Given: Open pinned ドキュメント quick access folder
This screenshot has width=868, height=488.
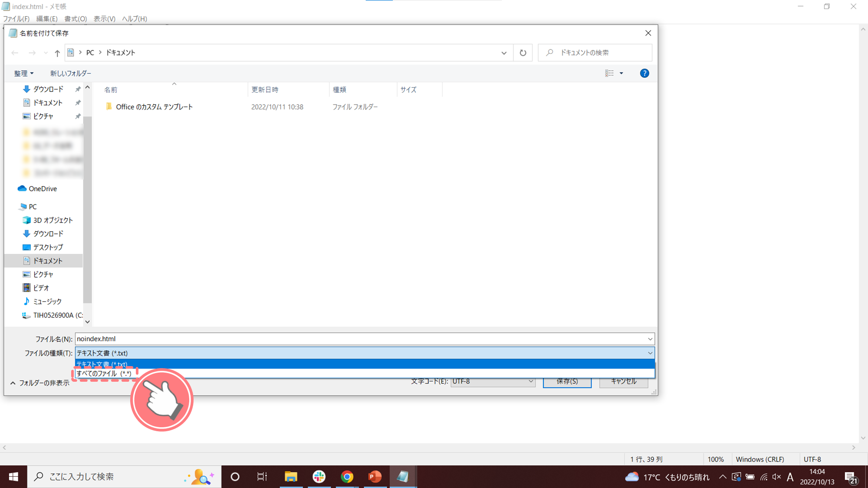Looking at the screenshot, I should point(48,103).
